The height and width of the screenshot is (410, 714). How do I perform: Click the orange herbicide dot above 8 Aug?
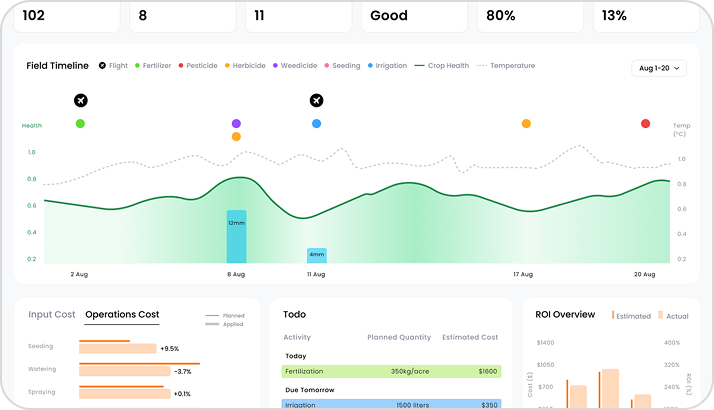(x=236, y=136)
